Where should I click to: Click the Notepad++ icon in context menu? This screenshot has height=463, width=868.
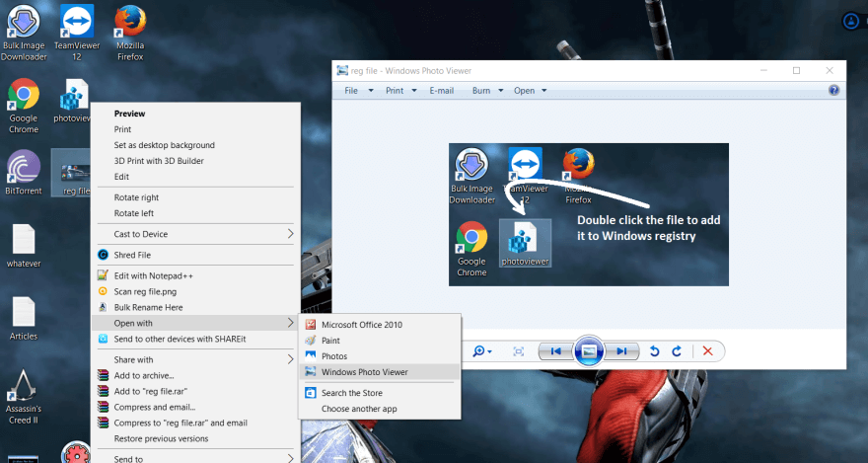point(103,275)
